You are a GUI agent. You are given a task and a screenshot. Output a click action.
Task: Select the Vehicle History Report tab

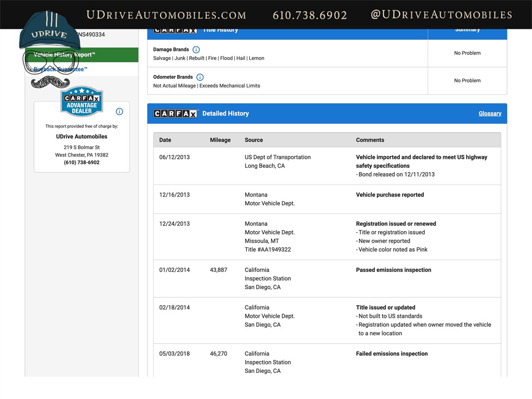[81, 55]
